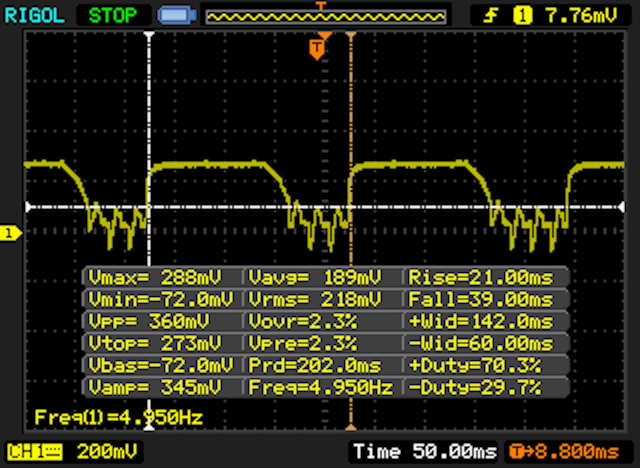This screenshot has width=640, height=468.
Task: Click the orange 8.800ms trigger offset readout
Action: (x=565, y=452)
